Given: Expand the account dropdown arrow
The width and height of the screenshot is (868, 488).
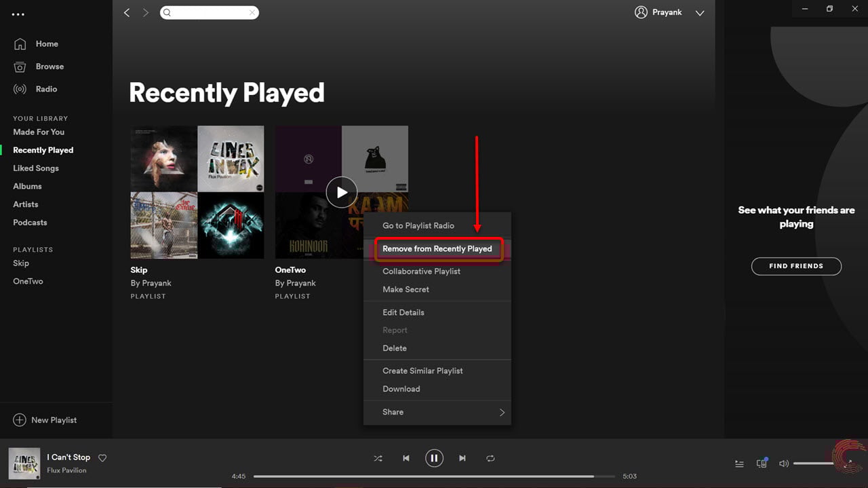Looking at the screenshot, I should coord(700,13).
